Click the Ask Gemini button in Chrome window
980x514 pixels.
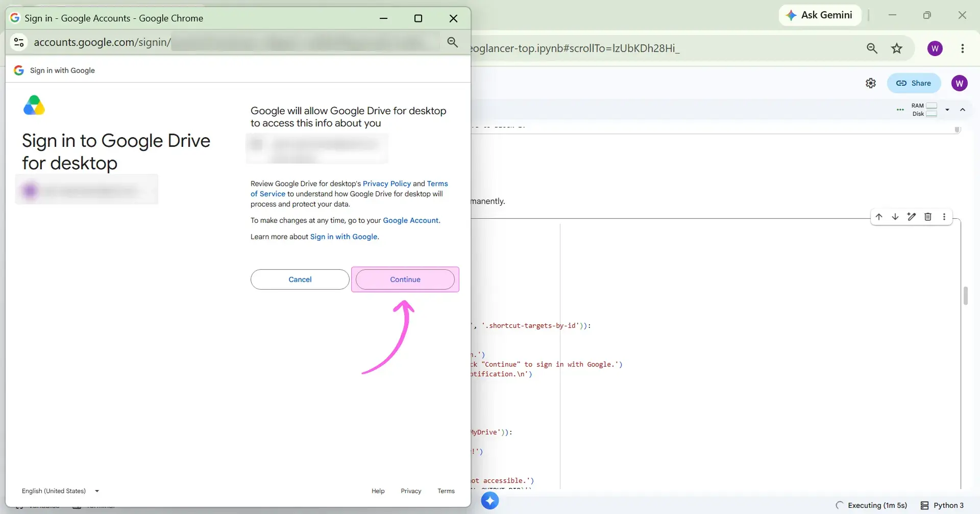[820, 15]
